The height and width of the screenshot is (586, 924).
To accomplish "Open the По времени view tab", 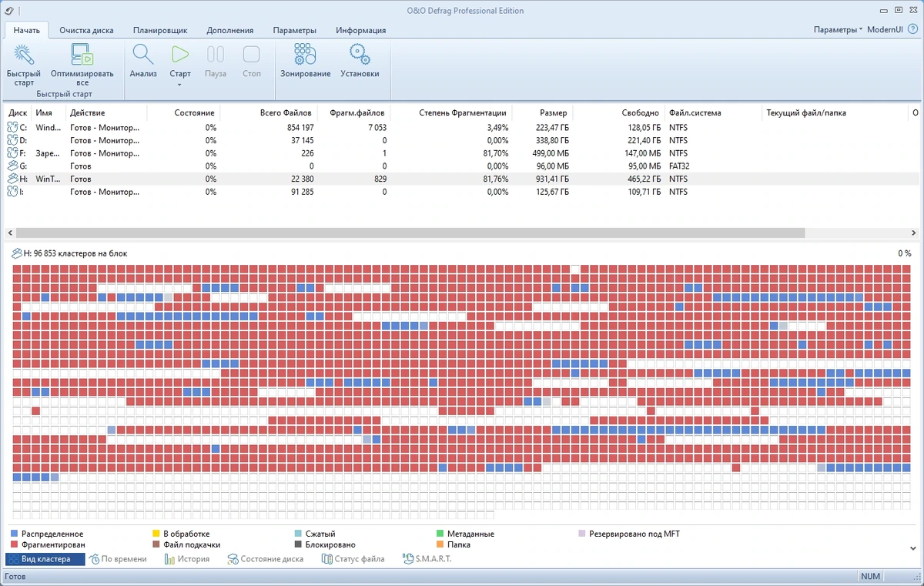I will pos(117,559).
